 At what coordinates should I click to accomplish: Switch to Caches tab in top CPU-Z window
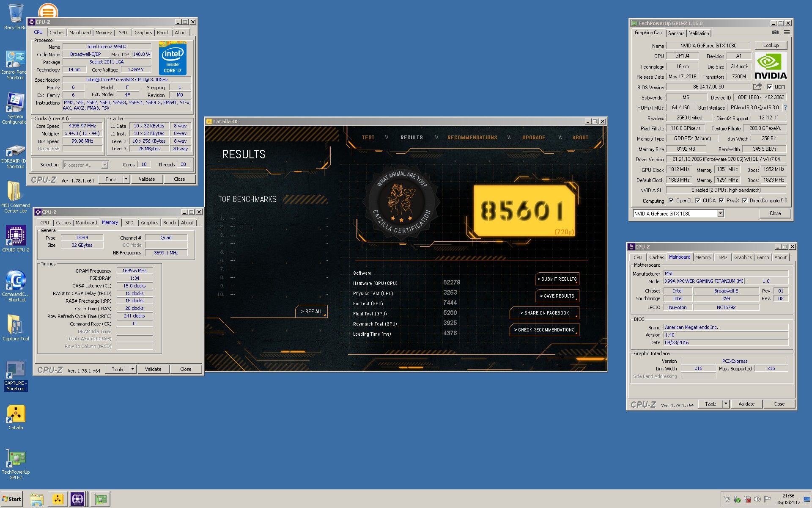(57, 33)
